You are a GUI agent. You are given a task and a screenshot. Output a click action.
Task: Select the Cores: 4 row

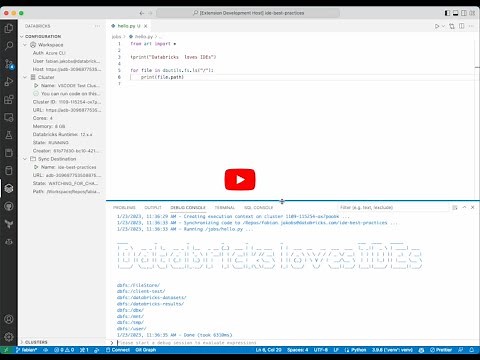pos(62,118)
